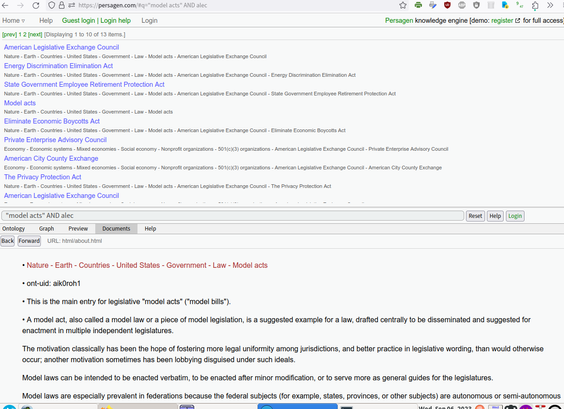Click the external-link icon next to register
564x409 pixels.
[517, 21]
